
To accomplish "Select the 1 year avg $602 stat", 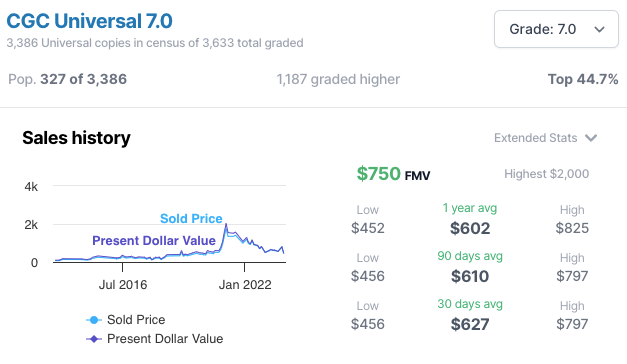I will [470, 219].
